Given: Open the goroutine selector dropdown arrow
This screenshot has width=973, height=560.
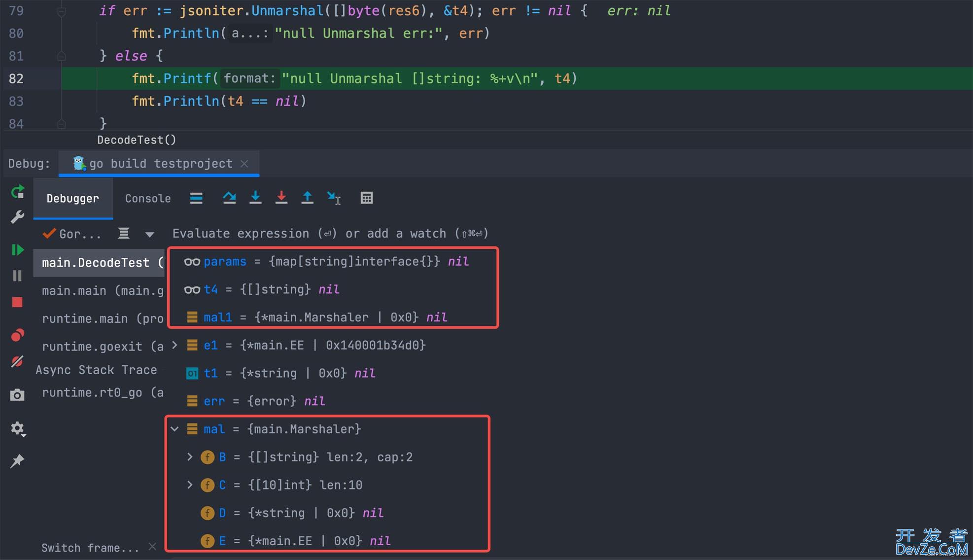Looking at the screenshot, I should (149, 235).
